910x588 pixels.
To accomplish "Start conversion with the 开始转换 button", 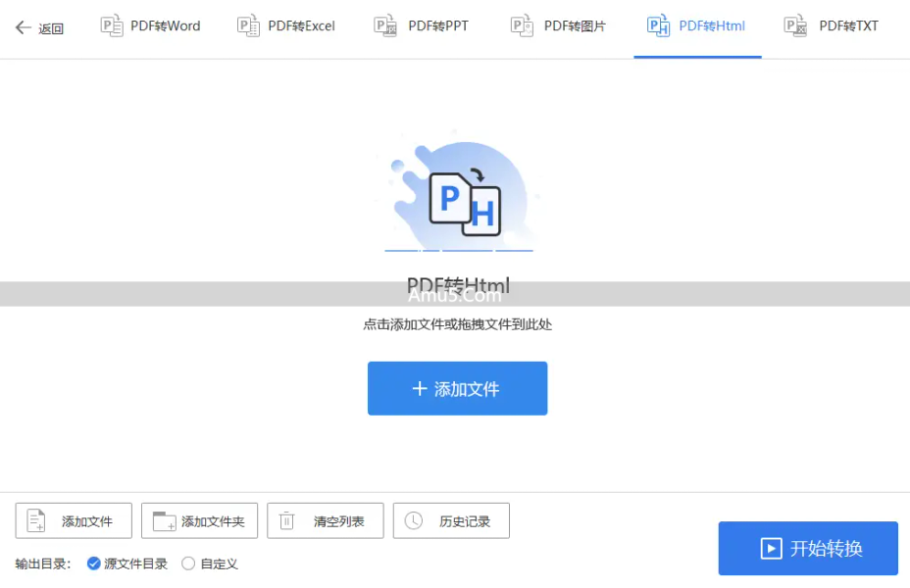I will [x=808, y=548].
